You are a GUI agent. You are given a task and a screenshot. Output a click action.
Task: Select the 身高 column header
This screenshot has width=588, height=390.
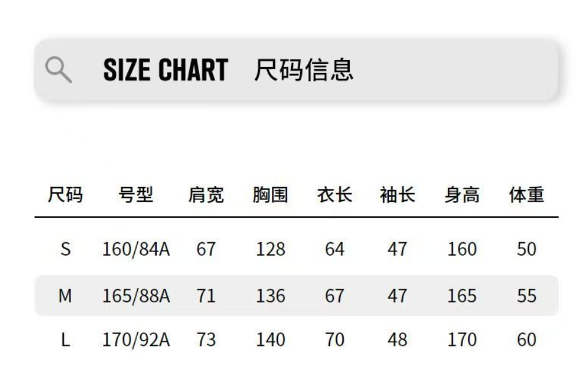click(x=462, y=196)
